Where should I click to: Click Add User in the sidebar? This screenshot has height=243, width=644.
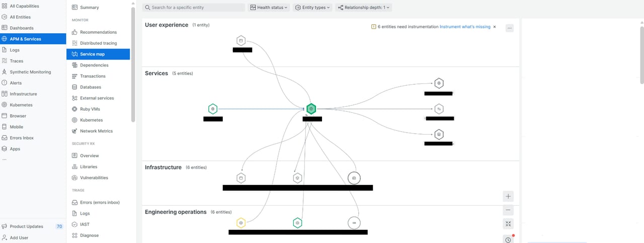point(19,237)
